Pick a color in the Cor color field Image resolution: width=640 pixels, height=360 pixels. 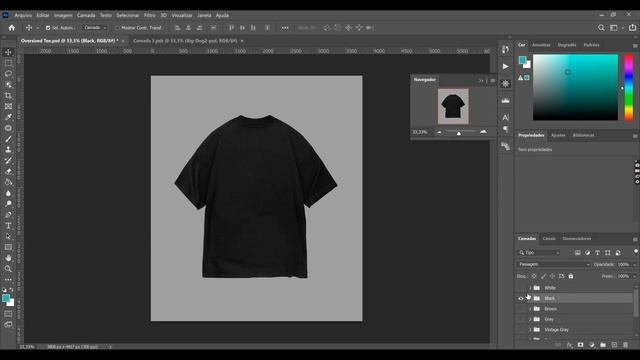pos(575,87)
